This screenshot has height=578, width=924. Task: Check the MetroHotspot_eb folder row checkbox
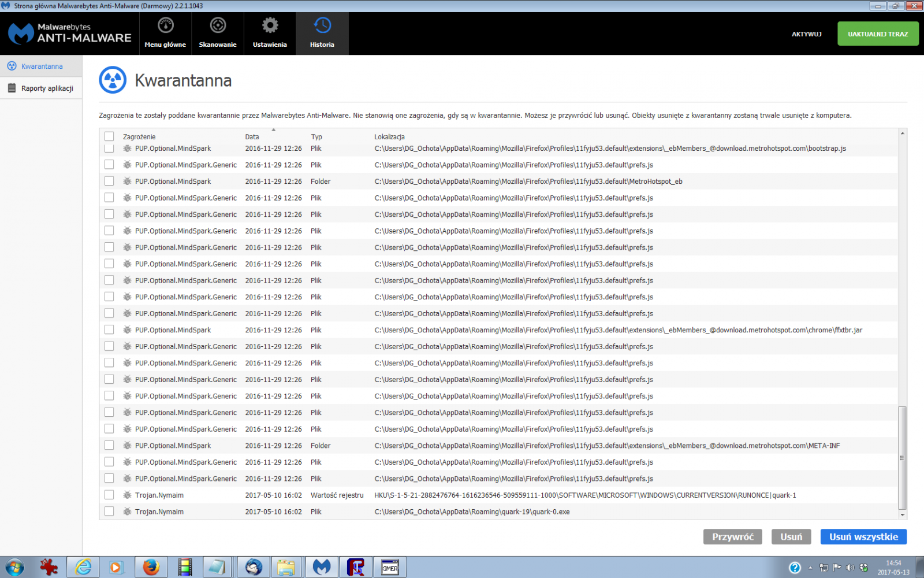tap(109, 181)
